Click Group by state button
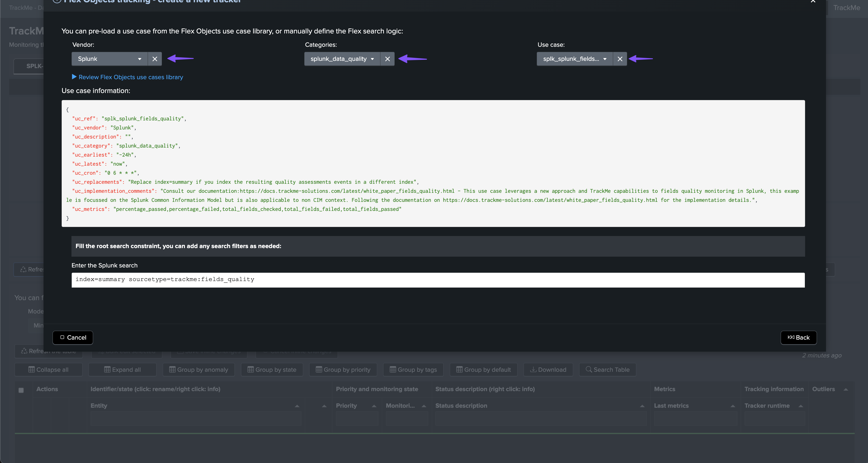 [272, 369]
